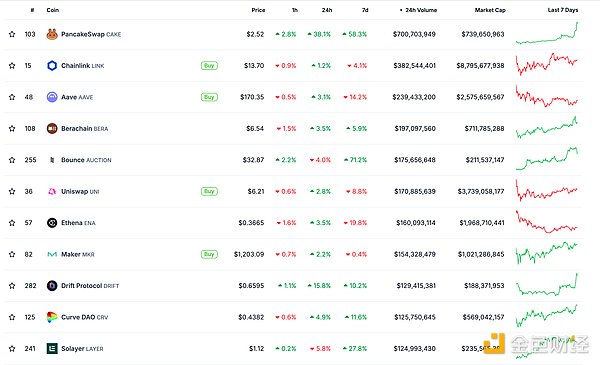Click the Chainlink hexagon logo icon
The height and width of the screenshot is (365, 600).
pyautogui.click(x=52, y=65)
